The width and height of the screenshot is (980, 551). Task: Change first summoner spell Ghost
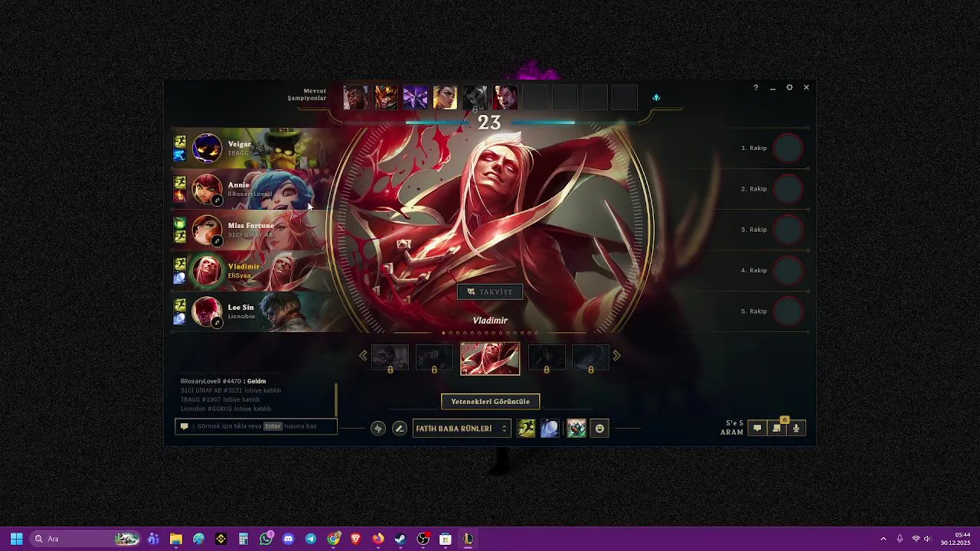tap(526, 429)
